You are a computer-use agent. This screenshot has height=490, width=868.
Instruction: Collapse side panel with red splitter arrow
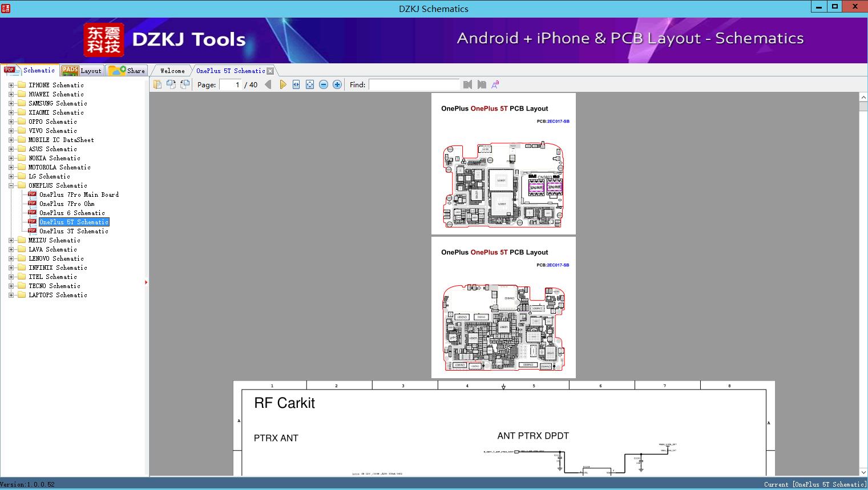click(146, 282)
